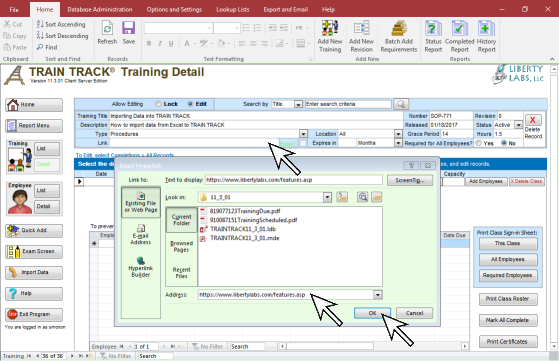Select the Lock radio button
This screenshot has width=559, height=361.
[158, 104]
